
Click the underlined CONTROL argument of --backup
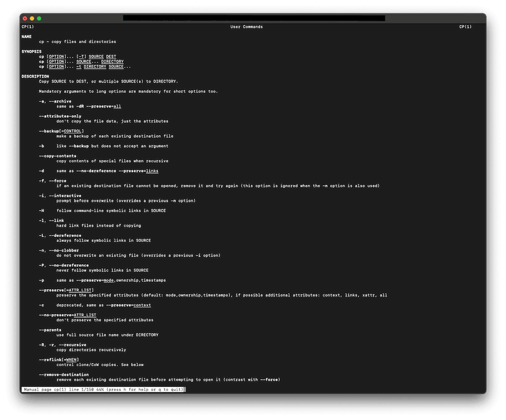73,131
